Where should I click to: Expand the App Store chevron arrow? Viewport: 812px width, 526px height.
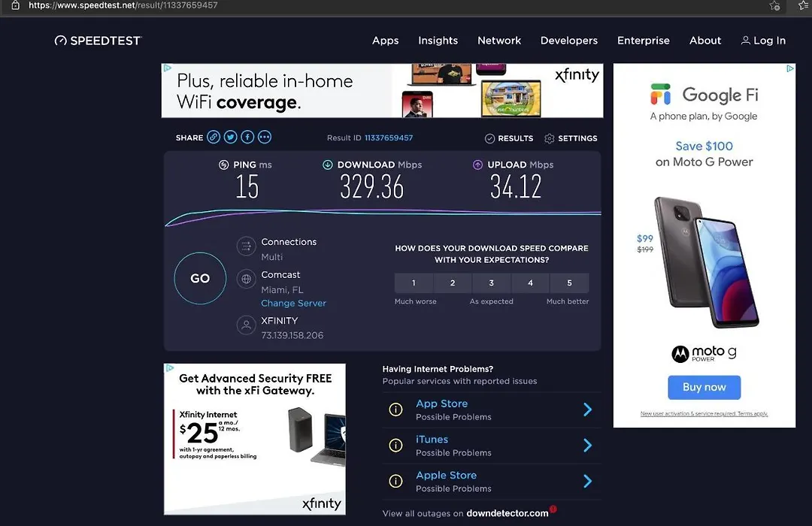(x=588, y=410)
